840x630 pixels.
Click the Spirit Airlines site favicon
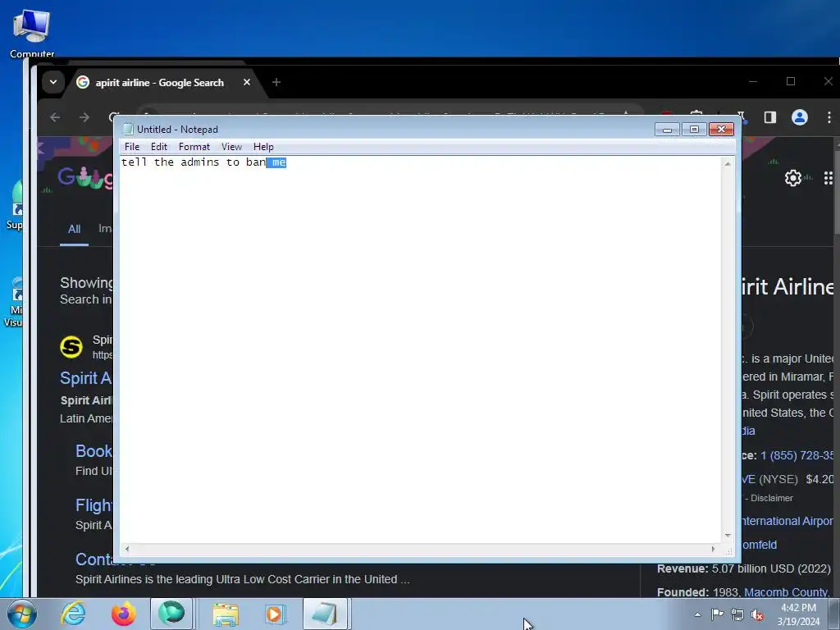pos(71,347)
